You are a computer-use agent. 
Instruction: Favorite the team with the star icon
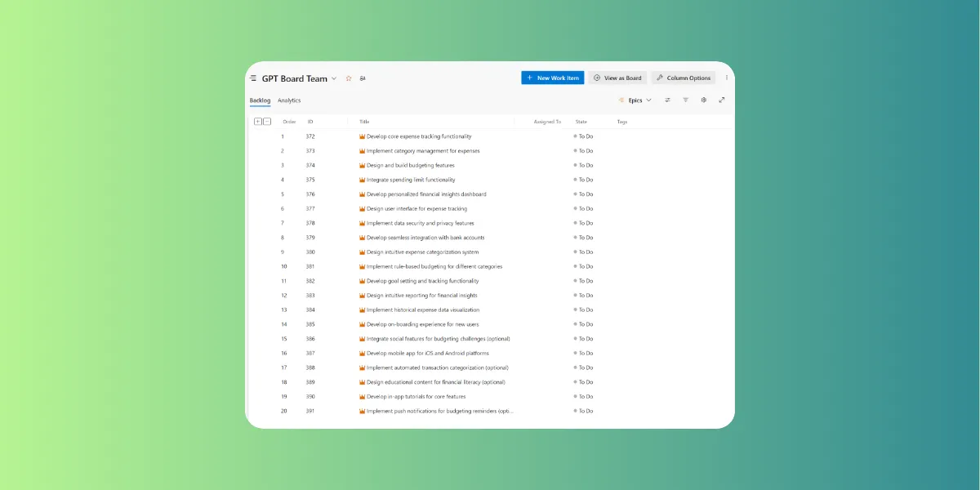(x=349, y=78)
